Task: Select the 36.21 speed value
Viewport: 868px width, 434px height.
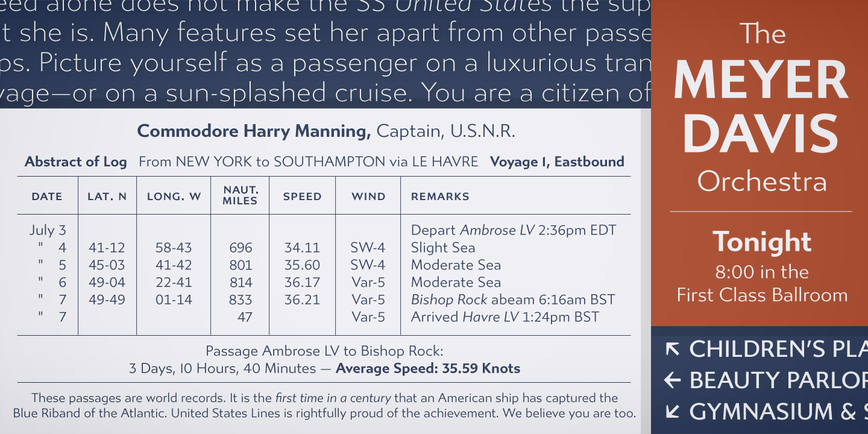Action: pos(302,300)
